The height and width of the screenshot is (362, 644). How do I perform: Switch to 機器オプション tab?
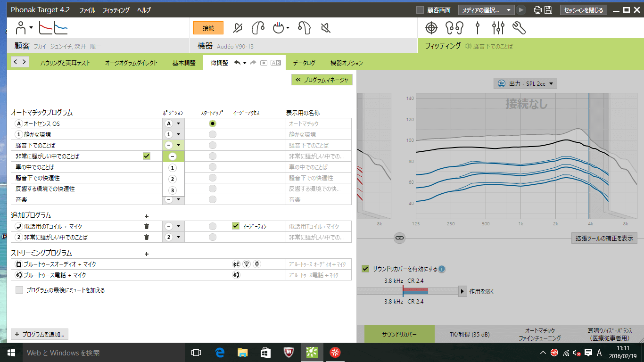[347, 63]
